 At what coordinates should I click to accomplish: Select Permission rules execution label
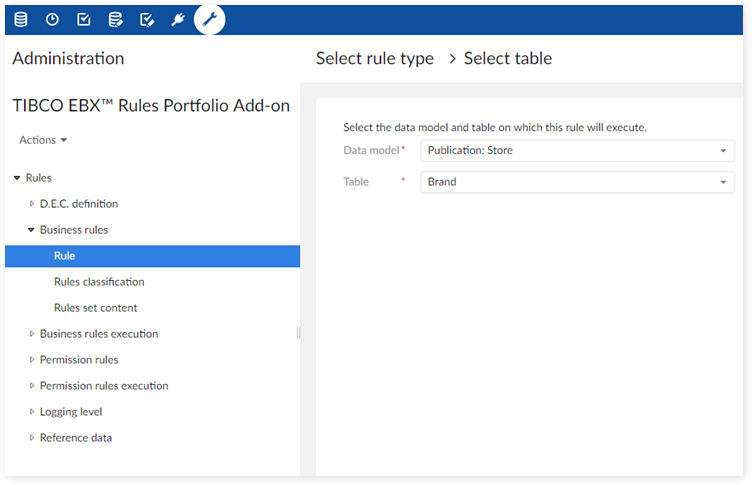(104, 385)
